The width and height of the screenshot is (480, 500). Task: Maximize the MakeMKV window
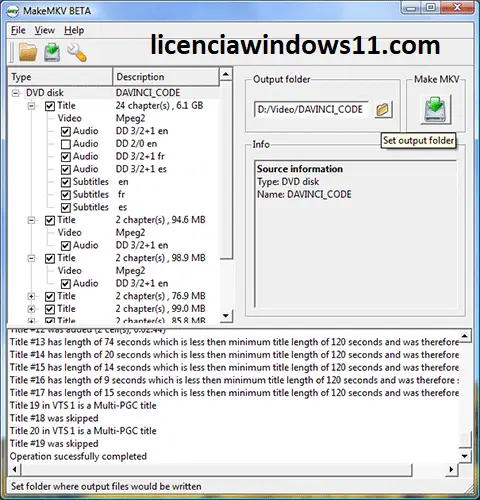[431, 8]
